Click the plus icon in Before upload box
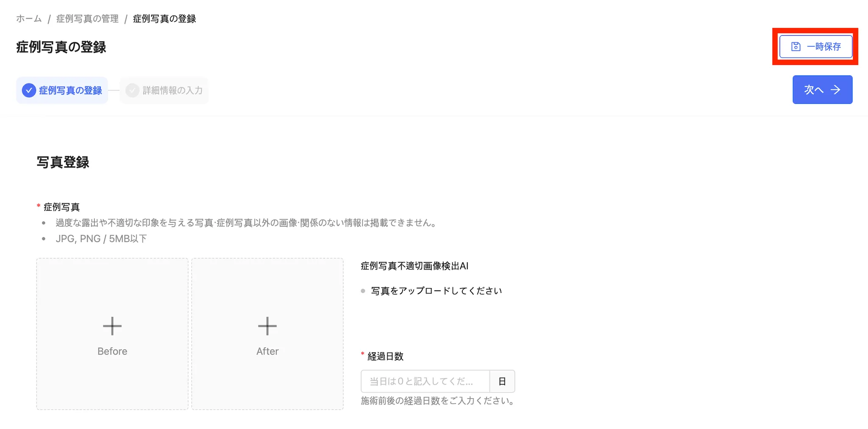Image resolution: width=868 pixels, height=429 pixels. pyautogui.click(x=112, y=326)
